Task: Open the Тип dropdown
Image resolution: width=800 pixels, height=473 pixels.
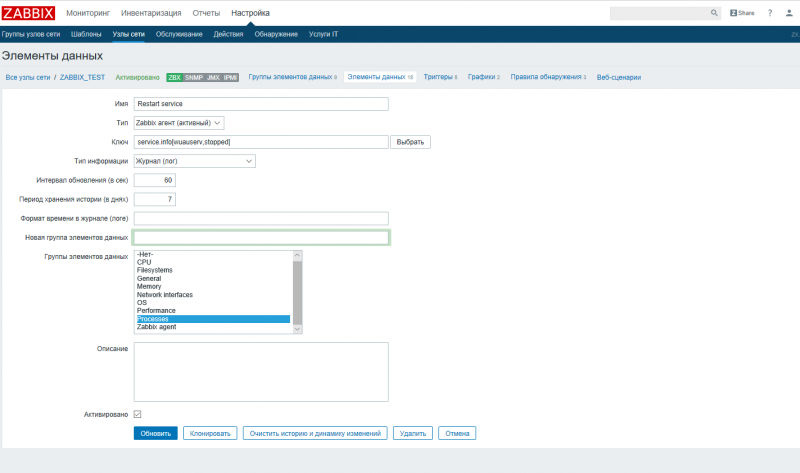Action: coord(179,123)
